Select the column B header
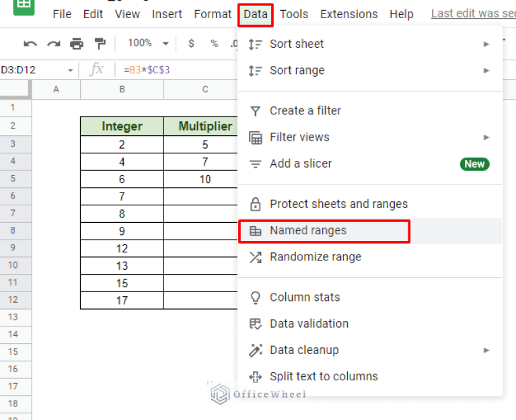The height and width of the screenshot is (420, 516). pos(122,90)
